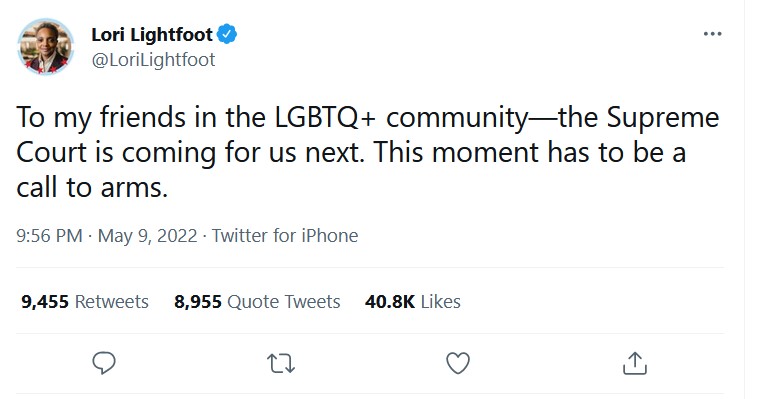Open the @LoriLightfoot handle link
This screenshot has height=399, width=757.
[153, 60]
